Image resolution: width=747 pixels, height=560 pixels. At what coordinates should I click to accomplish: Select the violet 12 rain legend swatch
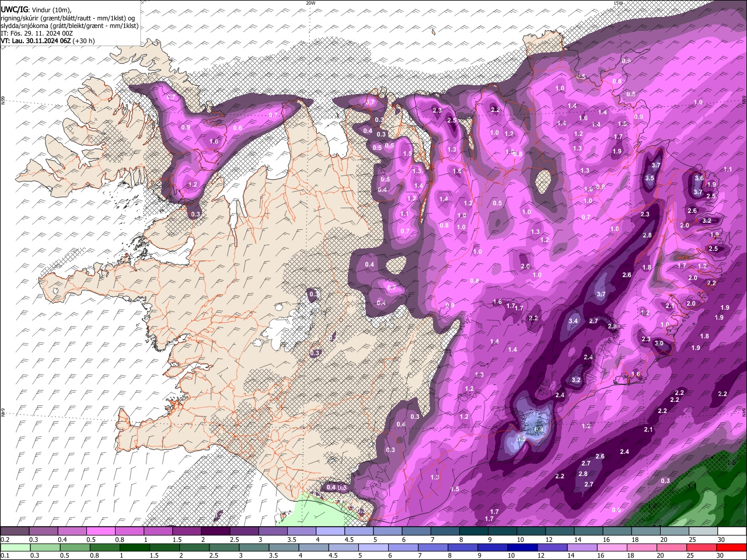(553, 547)
